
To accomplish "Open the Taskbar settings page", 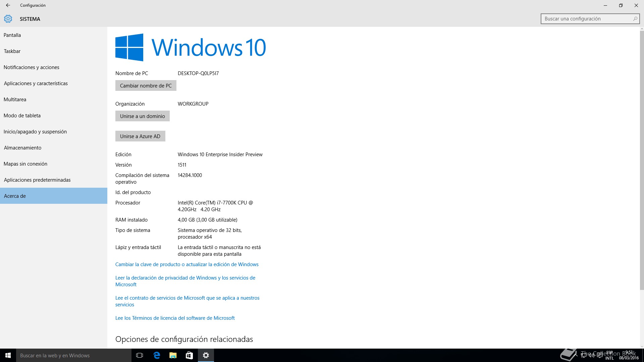I will coord(54,51).
